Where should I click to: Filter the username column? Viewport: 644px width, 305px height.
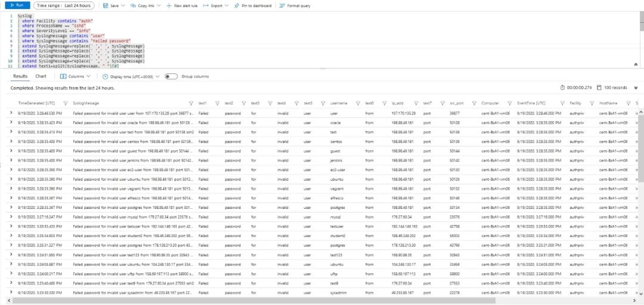(358, 103)
